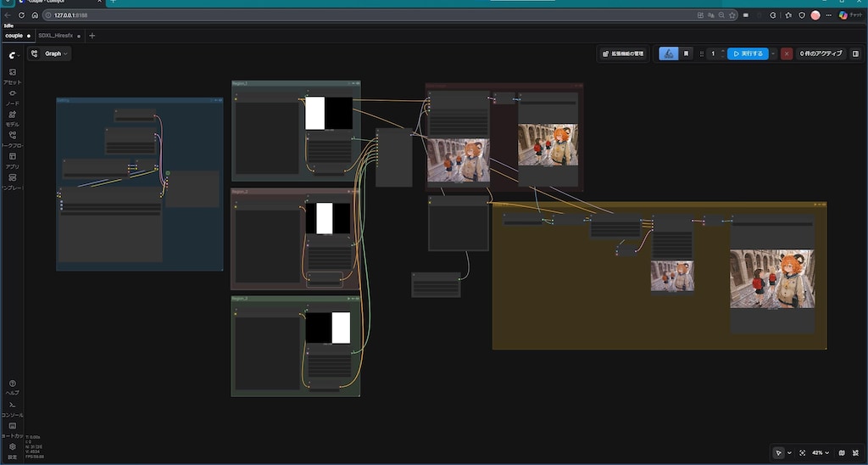Open the browser three-dots settings menu
The image size is (868, 465).
(x=829, y=15)
